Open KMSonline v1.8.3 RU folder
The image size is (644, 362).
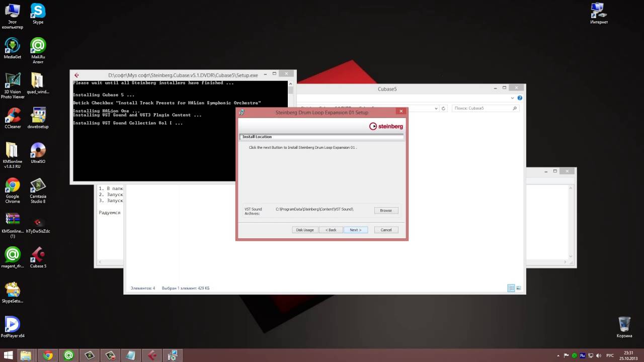[13, 155]
